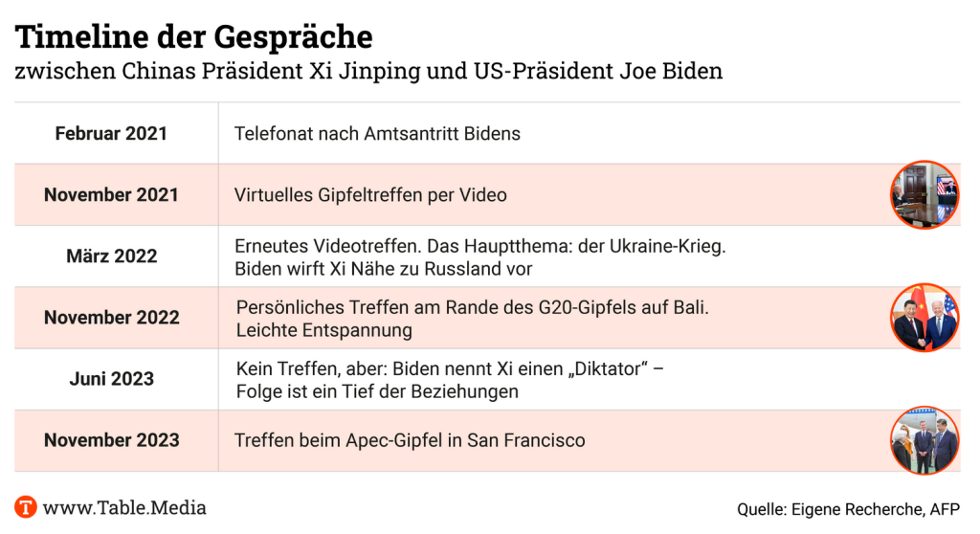This screenshot has height=534, width=980.
Task: Select the Februar 2021 date label
Action: [111, 134]
